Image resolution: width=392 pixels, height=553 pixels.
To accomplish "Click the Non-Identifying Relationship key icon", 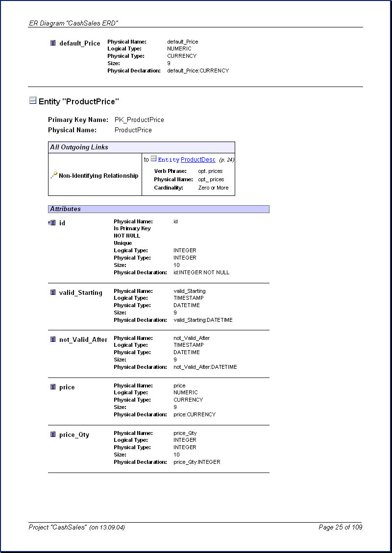I will tap(54, 175).
